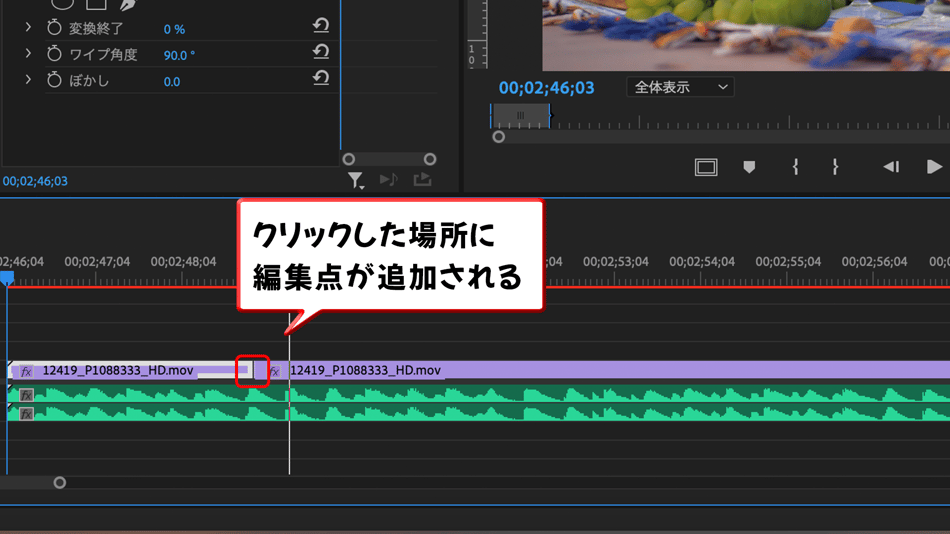Reset the ワイプ角度 parameter

coord(321,52)
